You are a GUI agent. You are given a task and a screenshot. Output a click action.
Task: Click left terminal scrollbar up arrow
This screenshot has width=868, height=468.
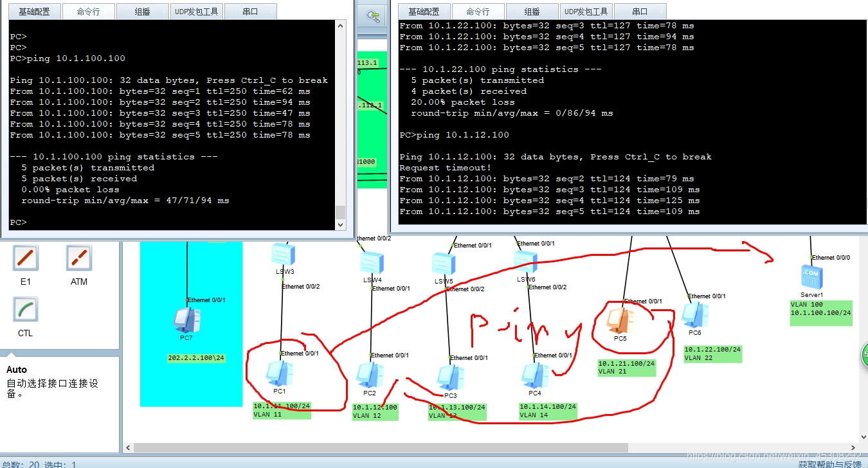pos(341,26)
